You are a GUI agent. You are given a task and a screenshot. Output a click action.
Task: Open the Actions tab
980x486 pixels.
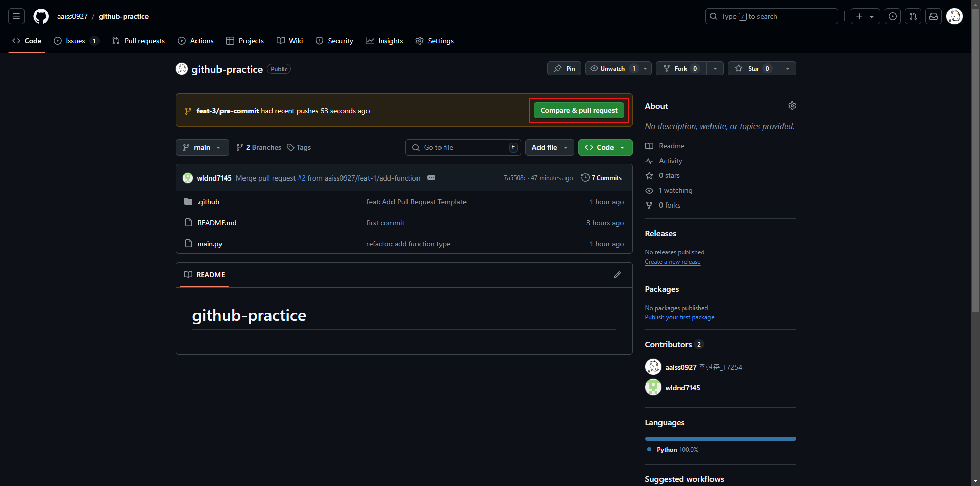(195, 41)
